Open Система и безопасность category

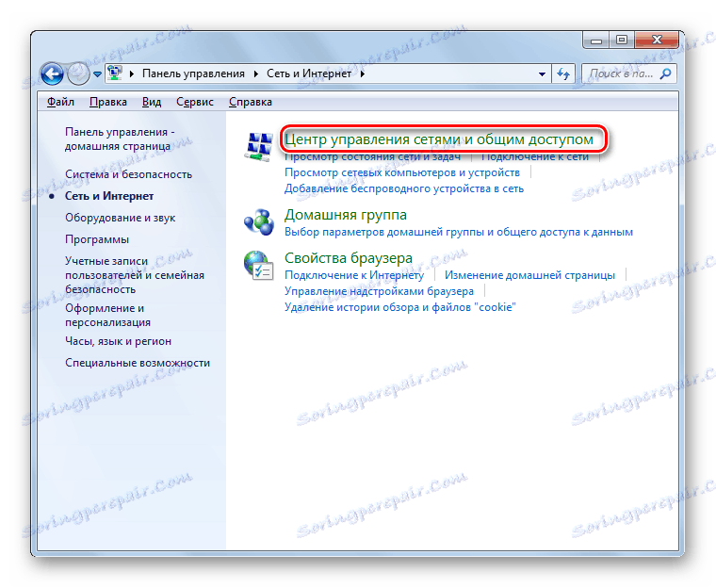[x=128, y=174]
